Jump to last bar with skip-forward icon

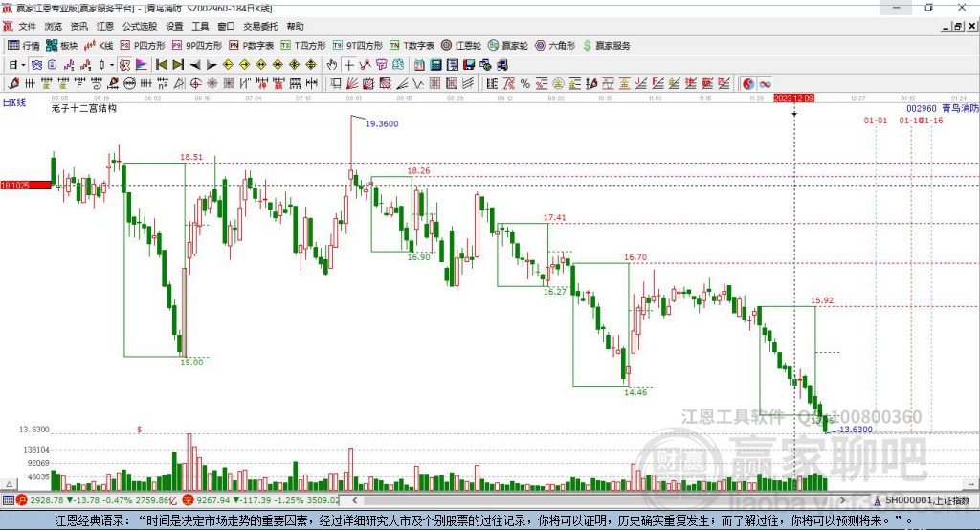click(x=178, y=65)
